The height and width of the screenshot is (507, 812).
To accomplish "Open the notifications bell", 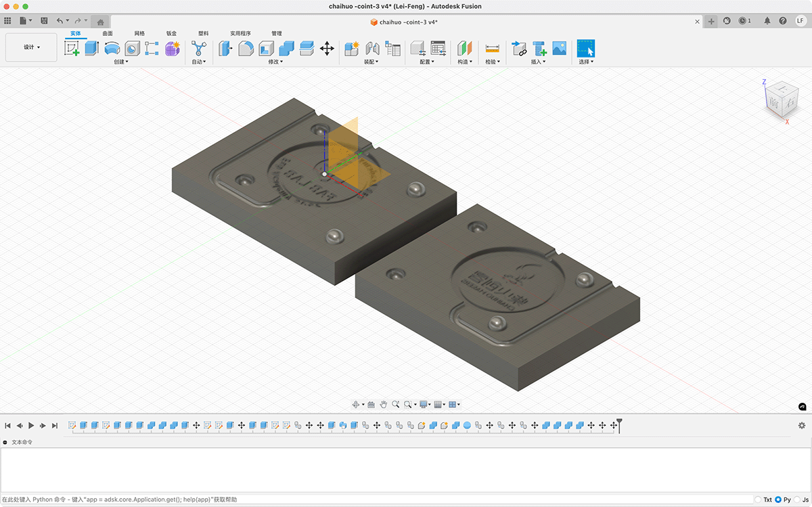I will (x=767, y=21).
